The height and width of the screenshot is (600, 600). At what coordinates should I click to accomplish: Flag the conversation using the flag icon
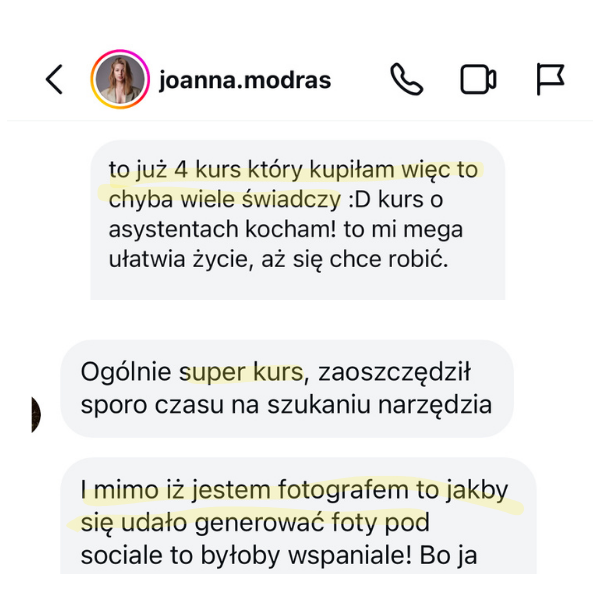coord(550,79)
